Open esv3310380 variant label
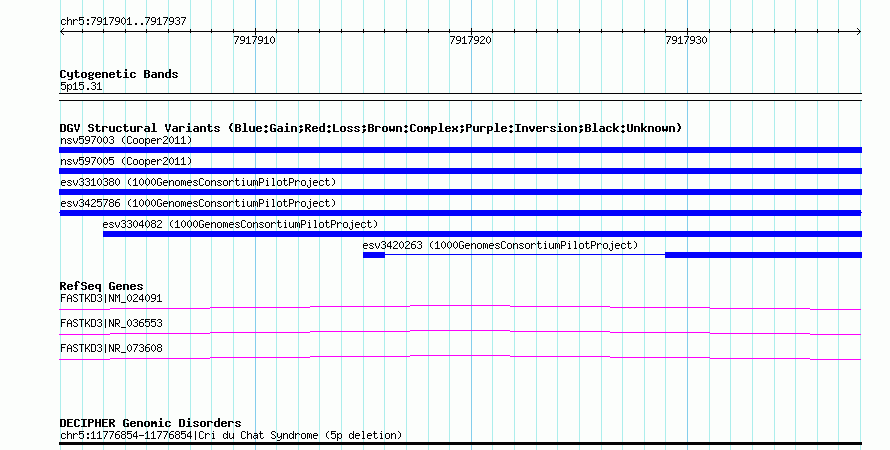 198,182
